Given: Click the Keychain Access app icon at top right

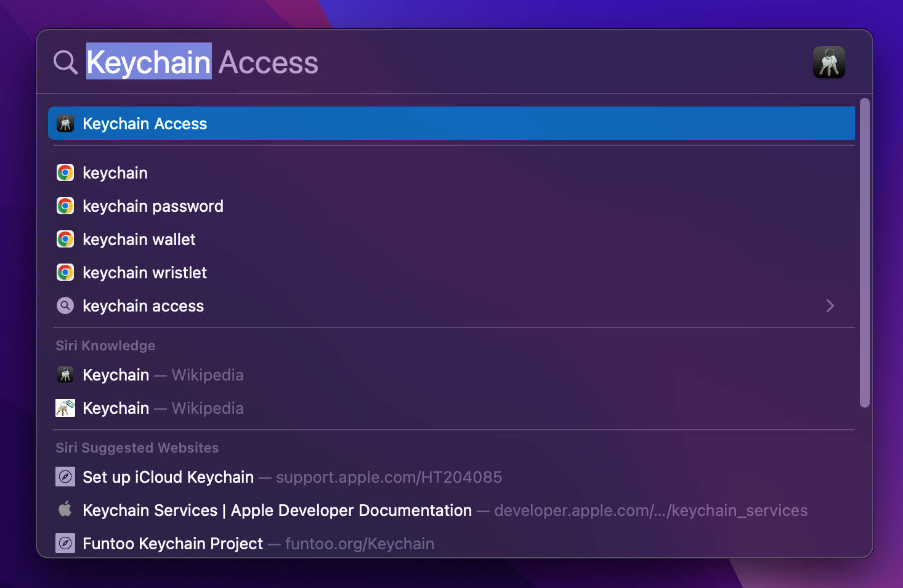Looking at the screenshot, I should (x=828, y=62).
